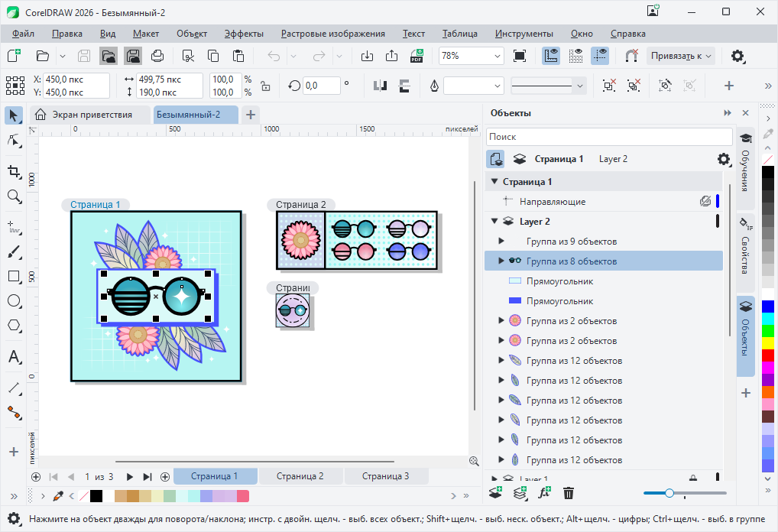778x532 pixels.
Task: Pick the black swatch in document palette
Action: (x=96, y=496)
